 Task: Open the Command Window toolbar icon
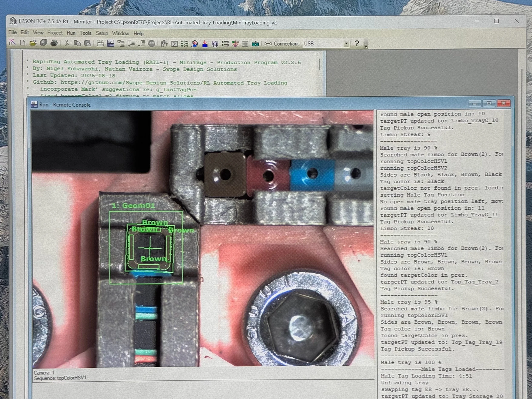(x=174, y=44)
